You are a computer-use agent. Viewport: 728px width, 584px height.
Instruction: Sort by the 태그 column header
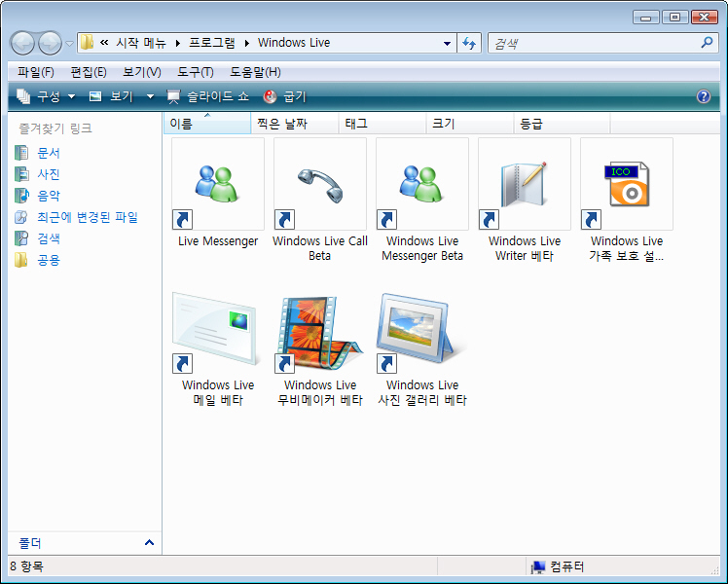tap(382, 124)
